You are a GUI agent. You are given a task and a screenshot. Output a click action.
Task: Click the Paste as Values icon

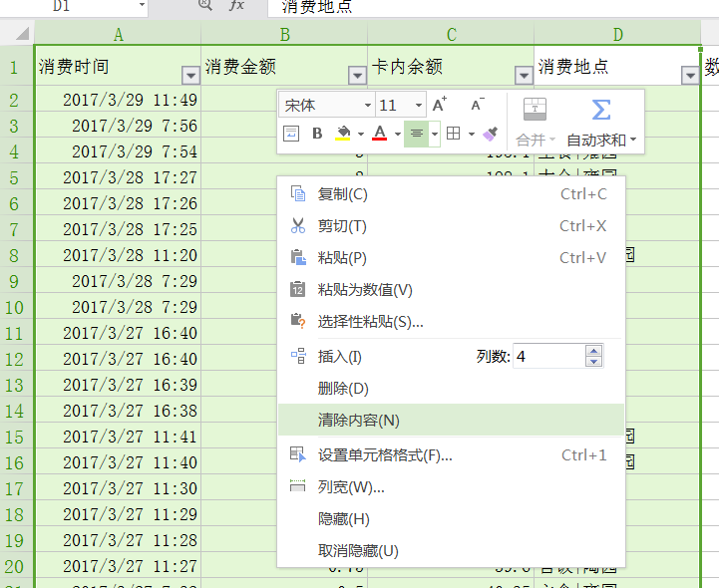(298, 290)
